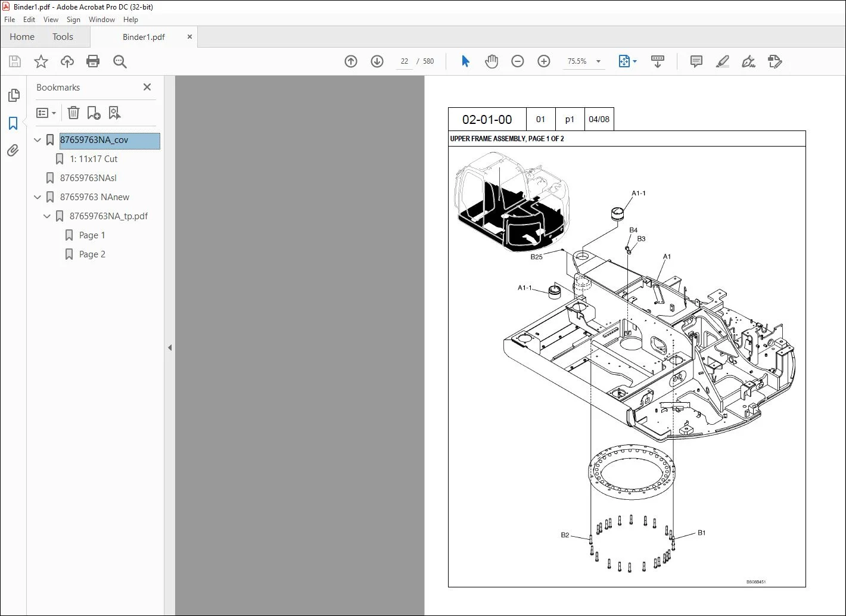This screenshot has width=846, height=616.
Task: Collapse the 87659763NA_cov bookmark
Action: pos(38,140)
